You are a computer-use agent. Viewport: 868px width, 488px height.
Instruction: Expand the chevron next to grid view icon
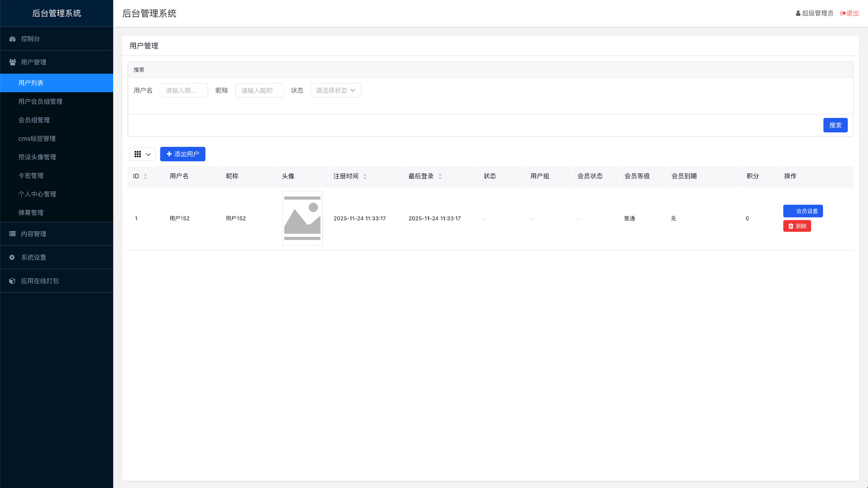coord(148,154)
